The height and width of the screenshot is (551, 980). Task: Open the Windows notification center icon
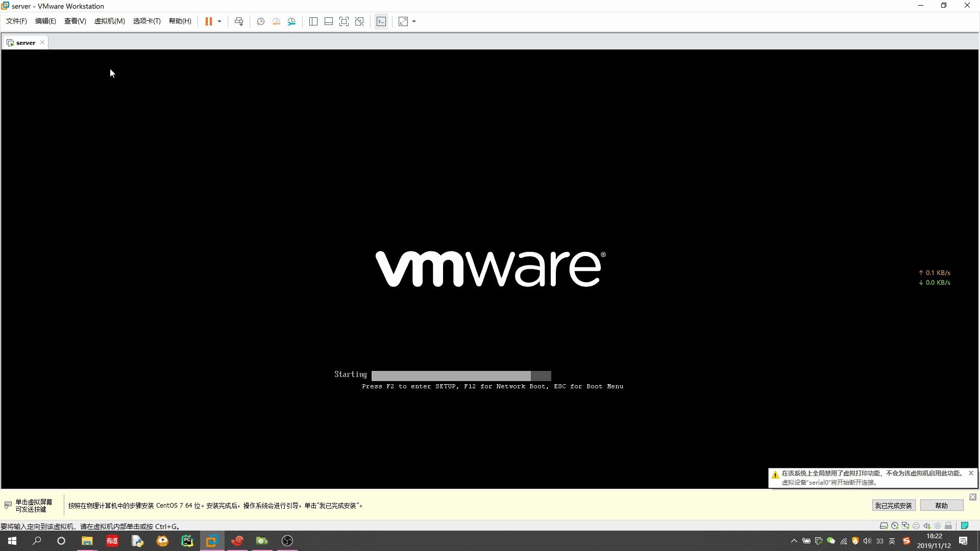963,541
